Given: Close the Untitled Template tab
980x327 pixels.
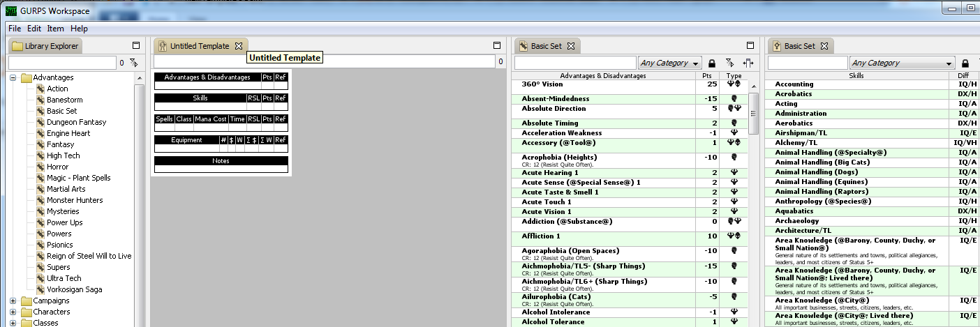Looking at the screenshot, I should pyautogui.click(x=239, y=46).
